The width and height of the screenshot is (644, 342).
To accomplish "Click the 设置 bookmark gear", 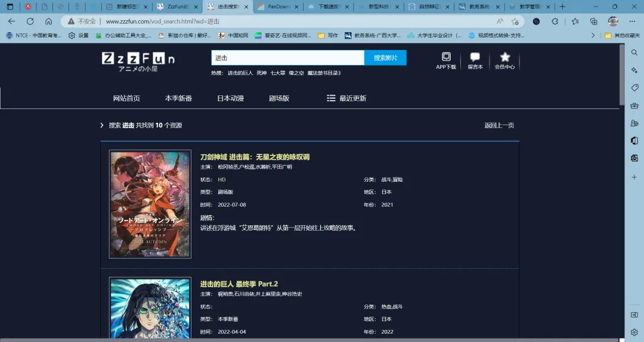I will point(79,35).
